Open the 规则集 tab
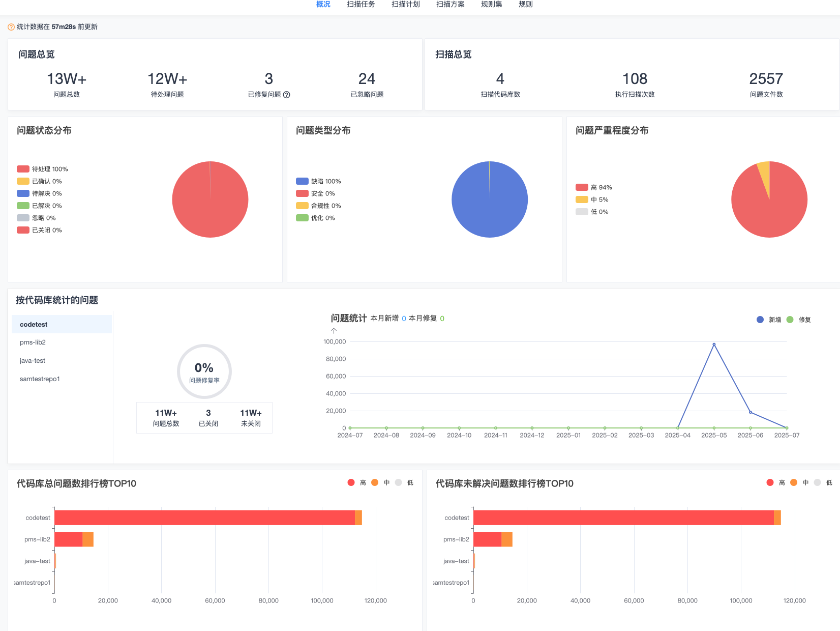The height and width of the screenshot is (631, 840). [x=491, y=5]
